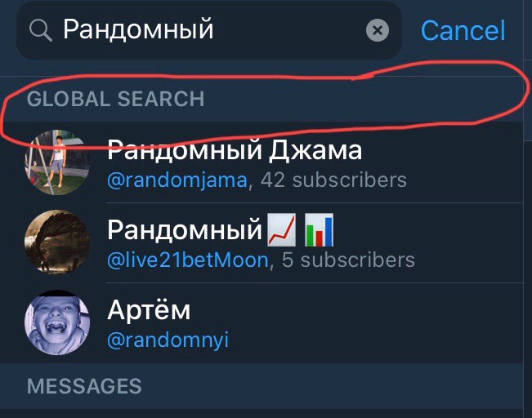Click the magnifying glass search icon
Viewport: 532px width, 418px height.
[x=40, y=30]
